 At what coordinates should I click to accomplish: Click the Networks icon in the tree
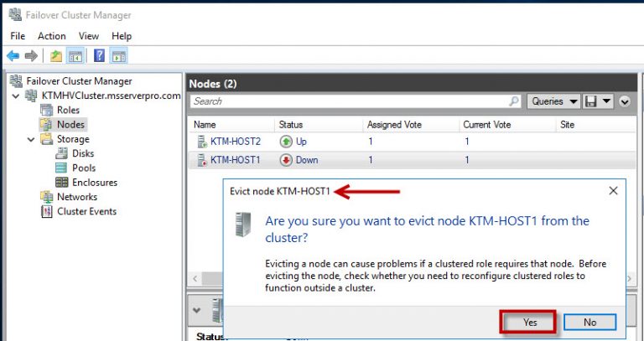47,197
